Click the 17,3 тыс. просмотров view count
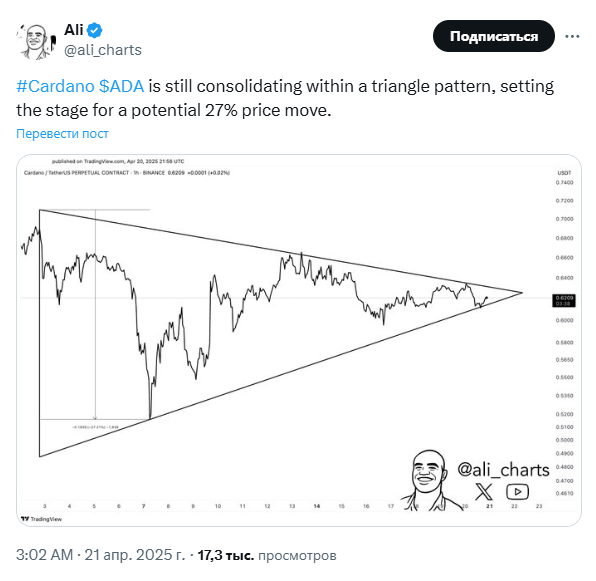596x581 pixels. coord(267,555)
